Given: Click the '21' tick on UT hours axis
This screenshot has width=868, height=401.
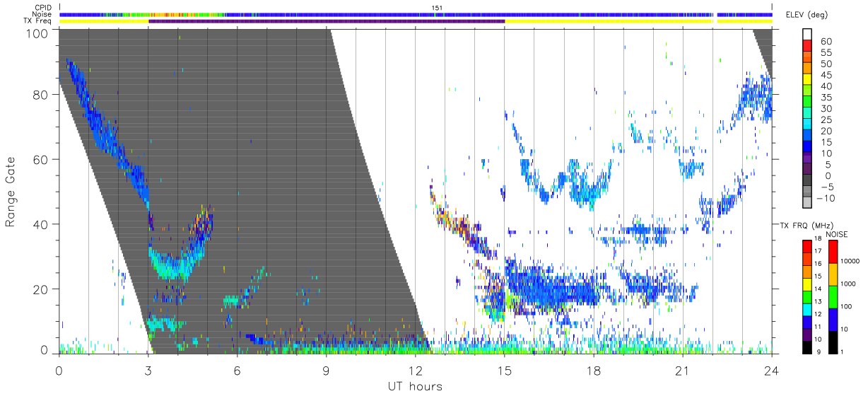Looking at the screenshot, I should pos(682,370).
